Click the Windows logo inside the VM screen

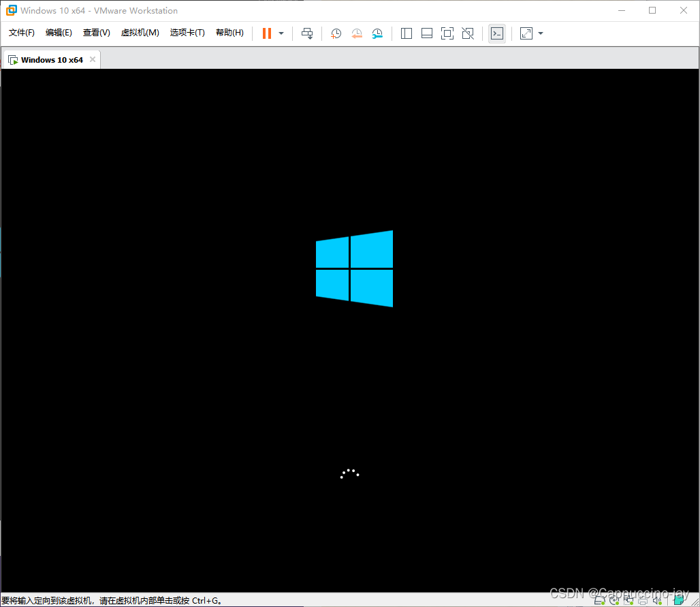[355, 268]
